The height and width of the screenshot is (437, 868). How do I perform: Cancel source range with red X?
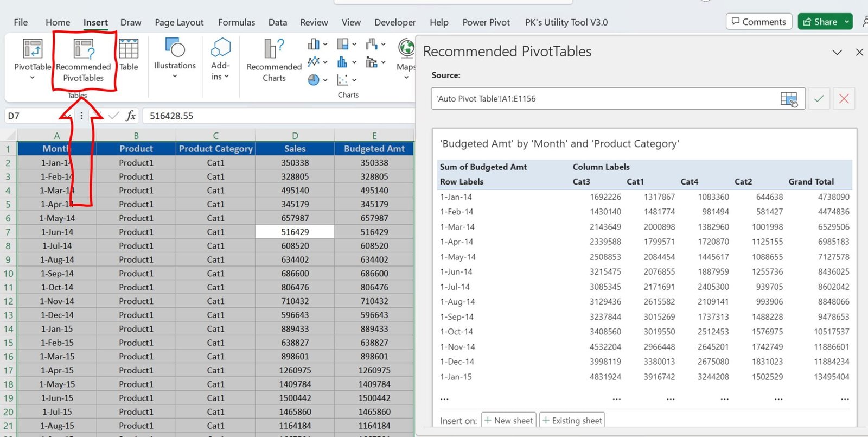(844, 99)
